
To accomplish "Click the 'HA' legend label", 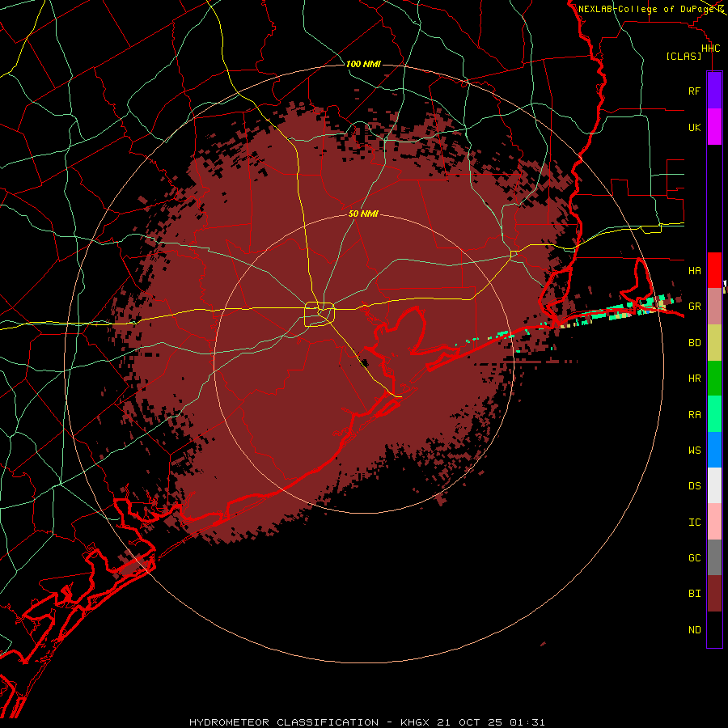I will point(694,270).
